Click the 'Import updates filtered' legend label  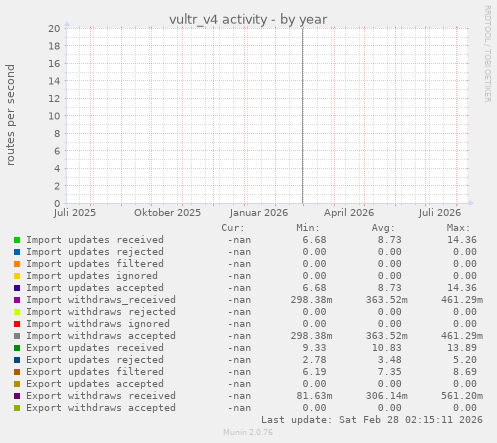pyautogui.click(x=95, y=264)
